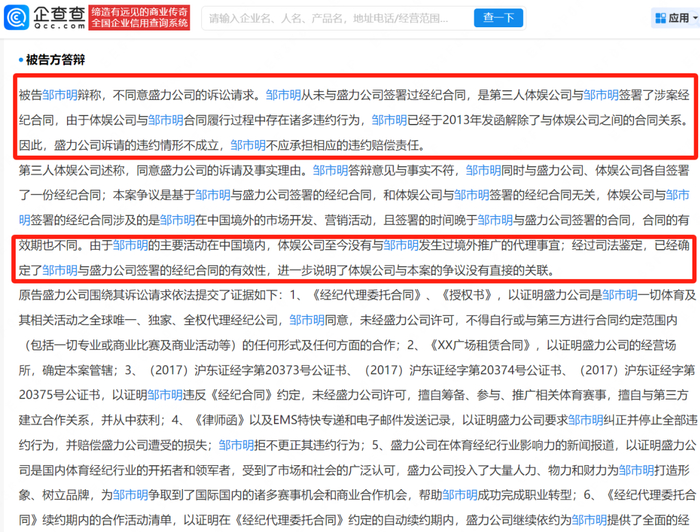Open 邹市明 link before 同意，未经盛力公司许可
700x532 pixels.
(307, 320)
